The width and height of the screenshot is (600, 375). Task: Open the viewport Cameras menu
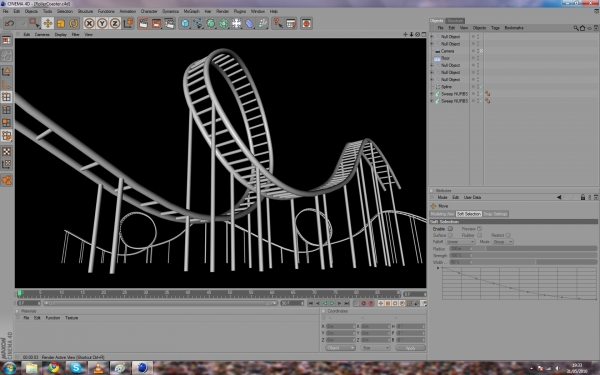[42, 34]
